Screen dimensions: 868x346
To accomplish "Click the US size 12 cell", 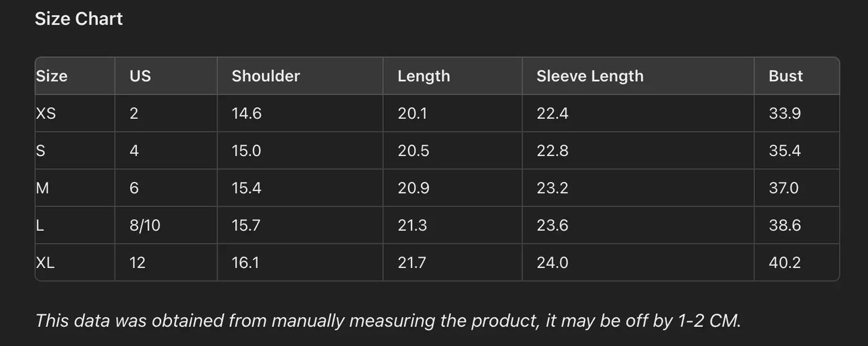I will coord(138,263).
